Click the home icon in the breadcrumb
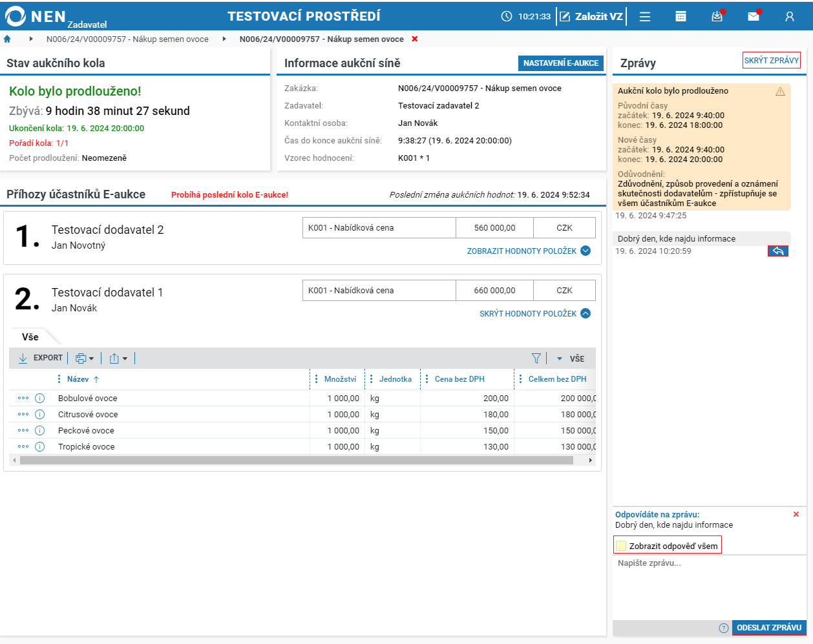The image size is (813, 644). 7,39
